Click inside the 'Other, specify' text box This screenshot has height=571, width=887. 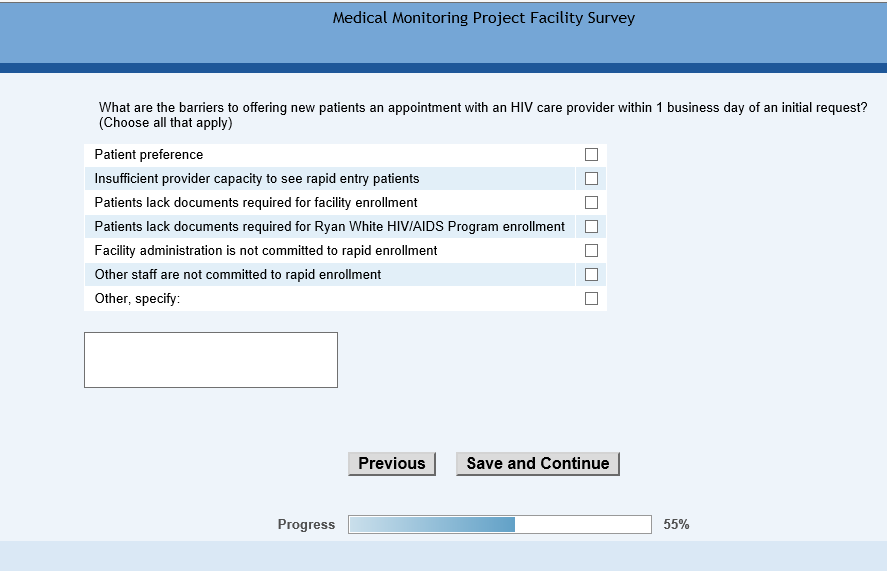211,360
